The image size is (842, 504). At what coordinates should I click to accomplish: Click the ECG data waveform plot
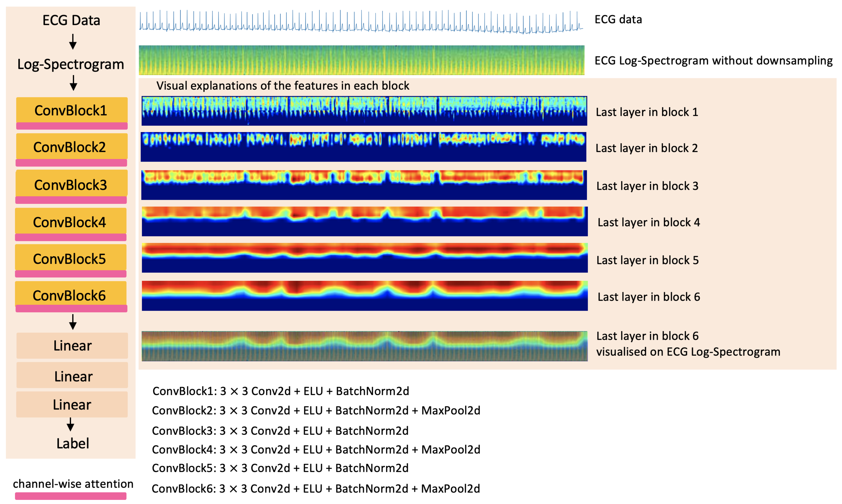pos(361,21)
